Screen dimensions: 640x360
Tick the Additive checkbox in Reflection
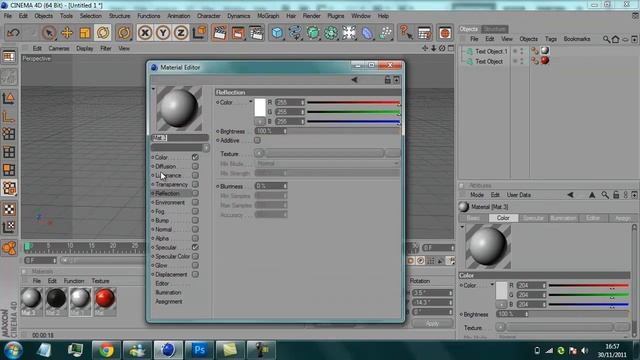point(257,140)
